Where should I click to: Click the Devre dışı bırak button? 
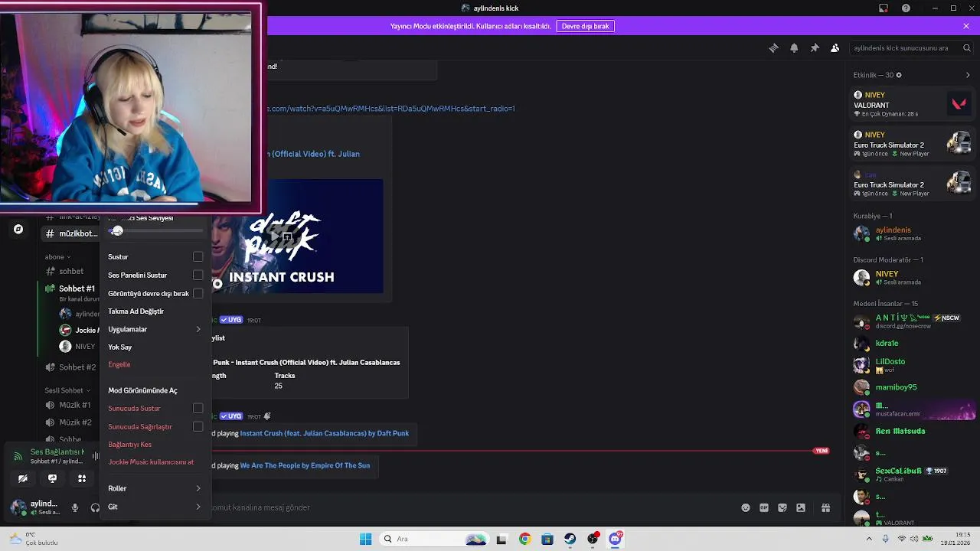pyautogui.click(x=586, y=26)
